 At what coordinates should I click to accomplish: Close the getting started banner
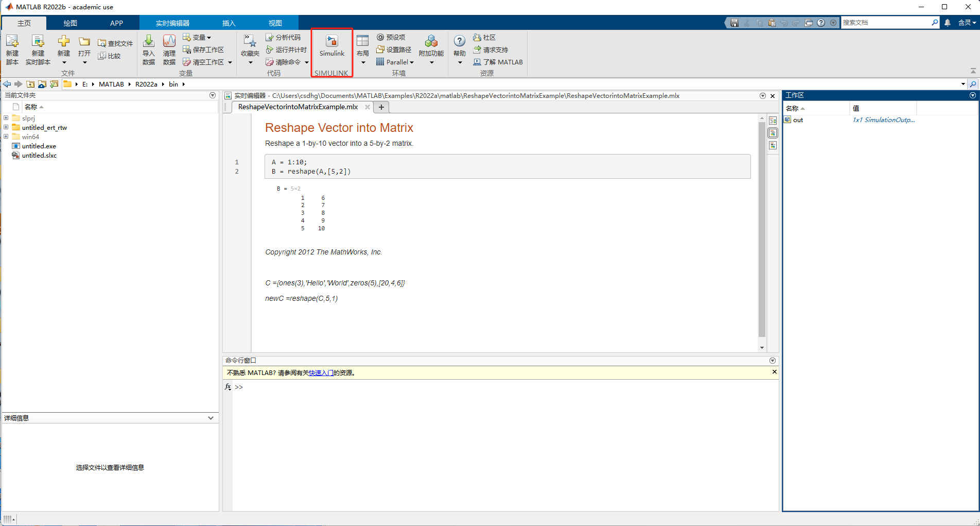point(774,372)
